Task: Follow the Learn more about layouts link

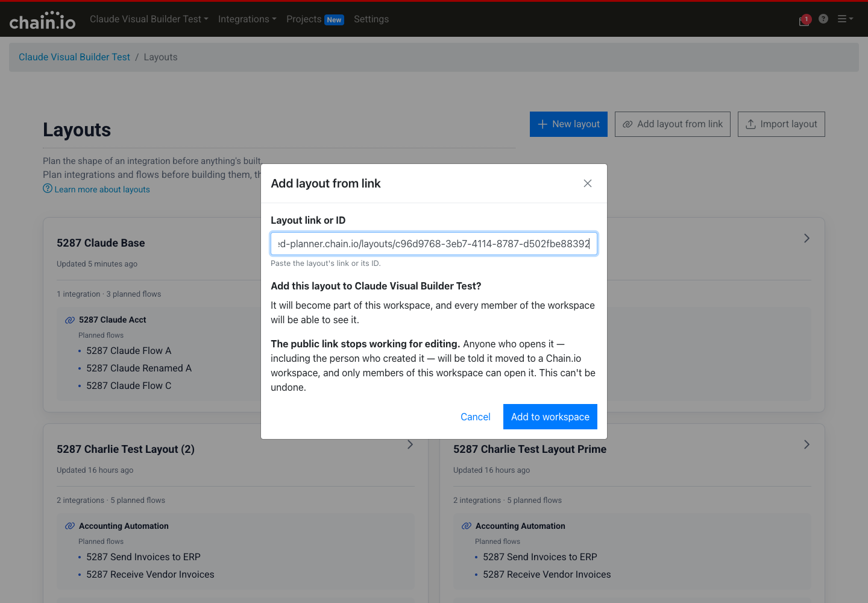Action: [x=96, y=189]
